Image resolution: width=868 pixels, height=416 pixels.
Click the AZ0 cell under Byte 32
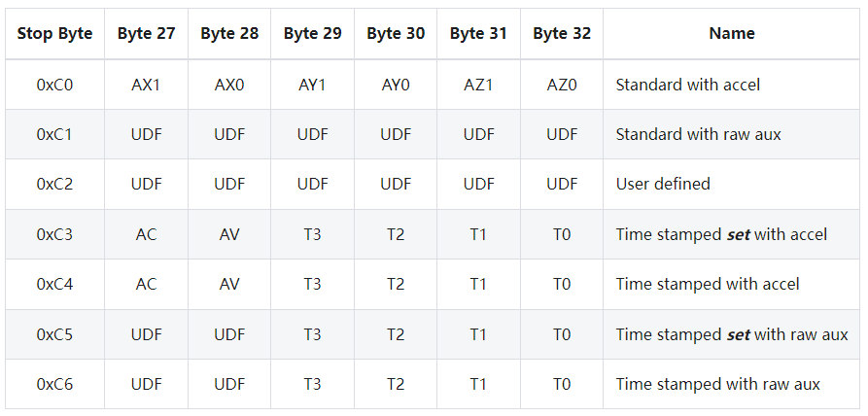pos(561,85)
